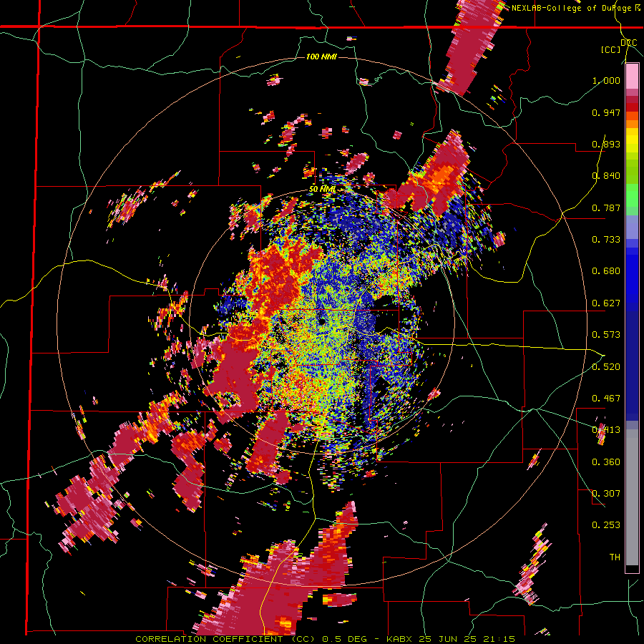Image resolution: width=644 pixels, height=644 pixels.
Task: Click the 0.520 legend value
Action: tap(606, 367)
